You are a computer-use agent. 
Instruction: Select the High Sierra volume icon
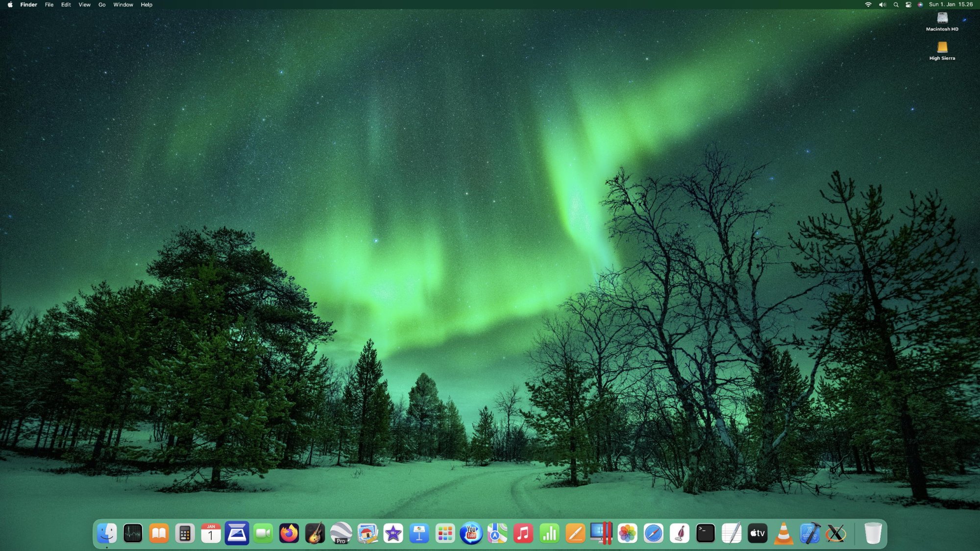pos(942,48)
